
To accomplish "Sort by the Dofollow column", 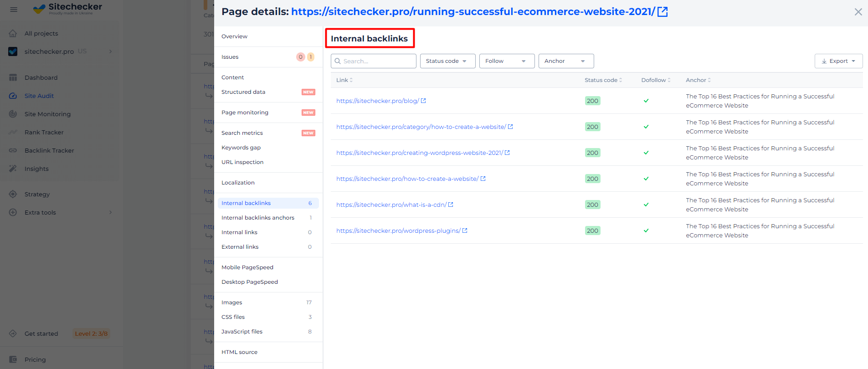I will point(656,80).
